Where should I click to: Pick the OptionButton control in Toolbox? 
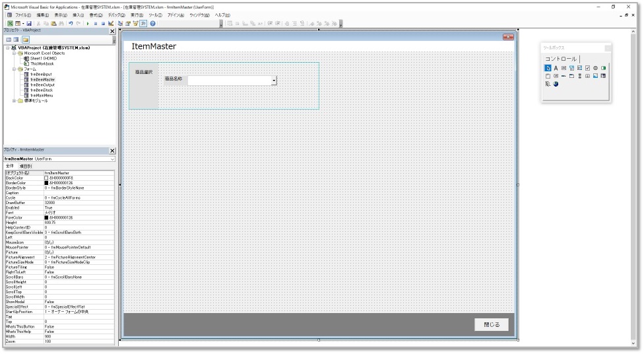(596, 68)
